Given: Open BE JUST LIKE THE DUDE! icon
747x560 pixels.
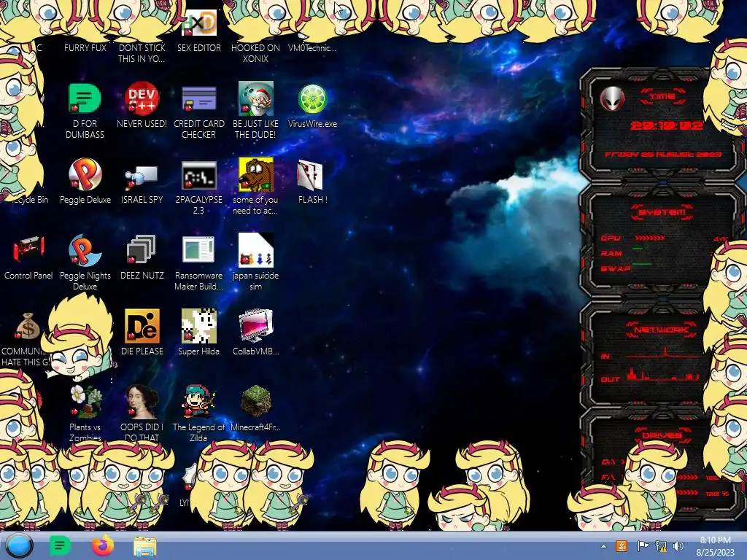Looking at the screenshot, I should click(x=256, y=98).
